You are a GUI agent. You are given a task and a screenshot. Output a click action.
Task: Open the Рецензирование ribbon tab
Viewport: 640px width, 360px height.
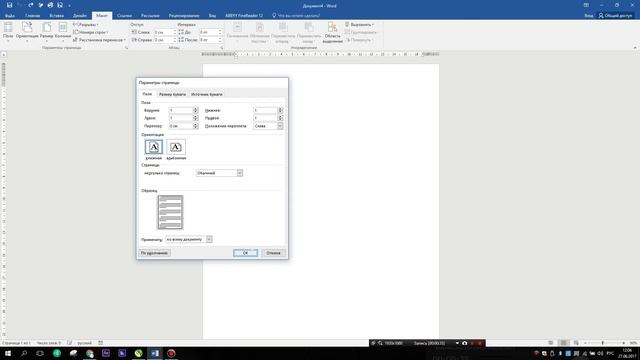pos(184,16)
